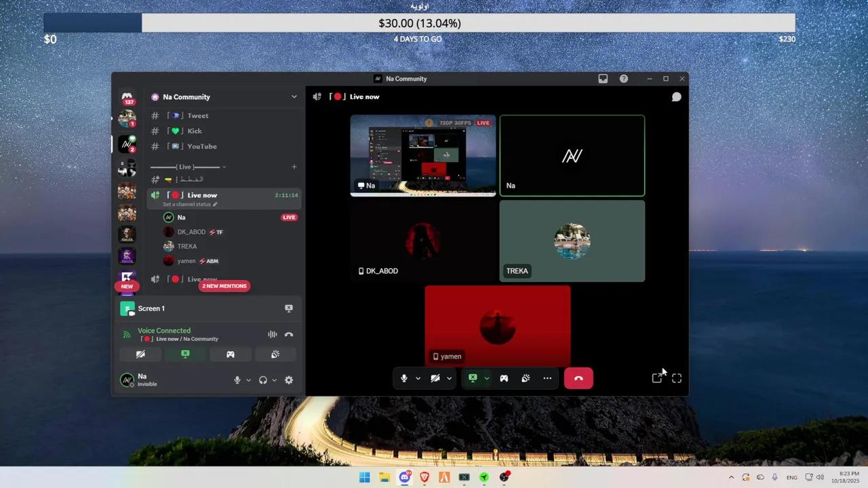Enter full screen for the call view

677,378
